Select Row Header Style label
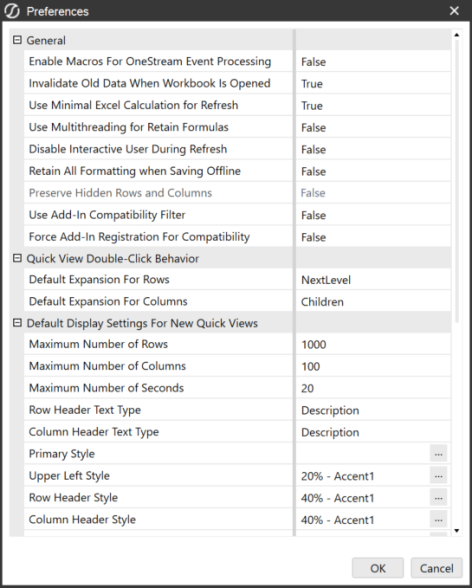Screen dimensions: 472x588 [73, 498]
